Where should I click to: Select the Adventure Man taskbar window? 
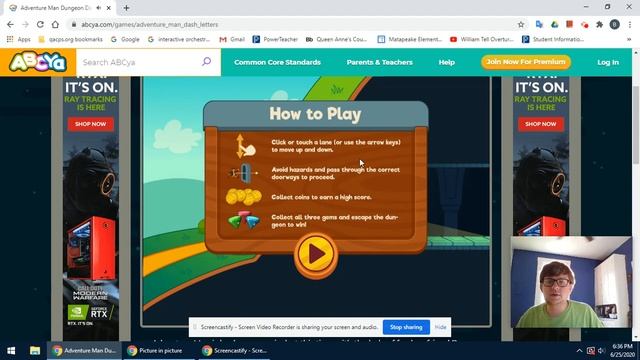pos(84,351)
